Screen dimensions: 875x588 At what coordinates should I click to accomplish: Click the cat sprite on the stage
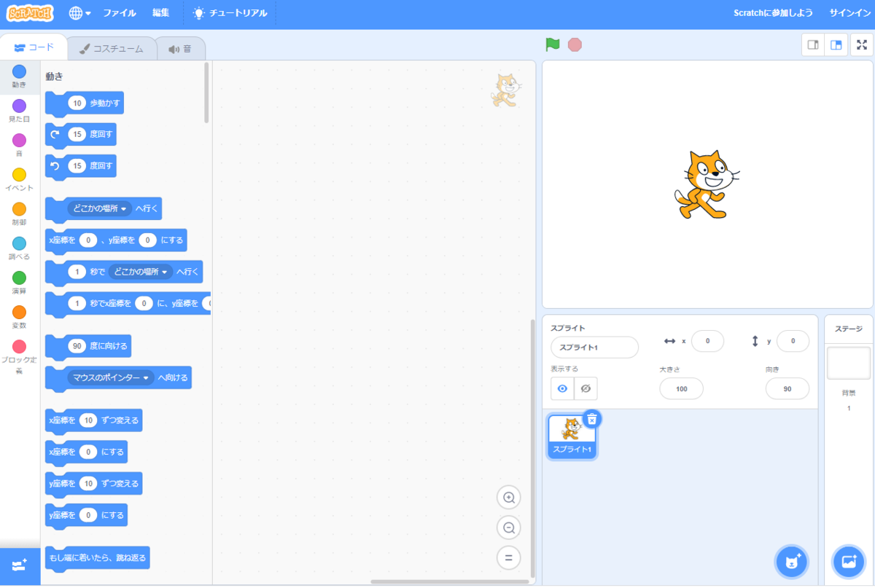707,184
